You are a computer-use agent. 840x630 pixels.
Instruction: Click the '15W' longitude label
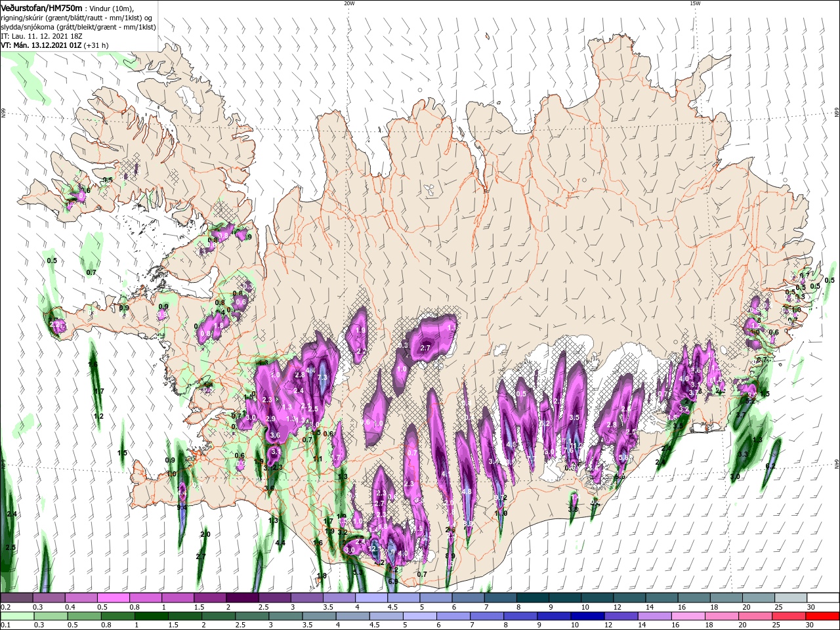tap(695, 3)
